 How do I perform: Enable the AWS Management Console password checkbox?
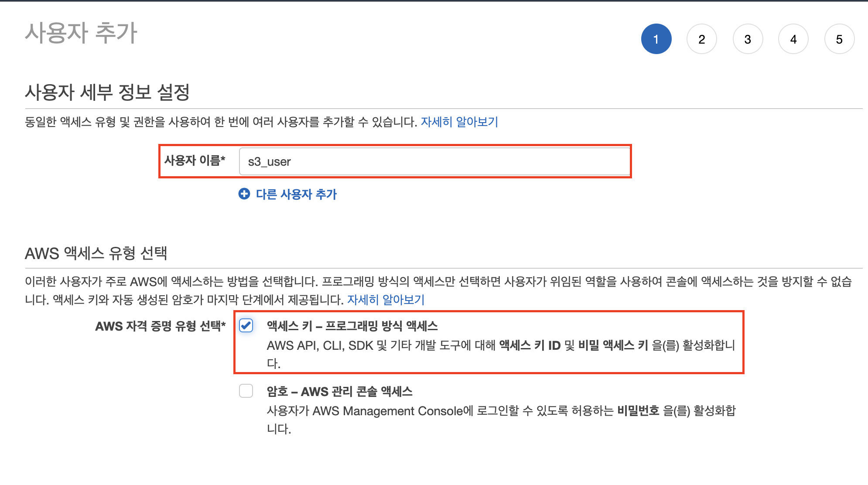(246, 391)
